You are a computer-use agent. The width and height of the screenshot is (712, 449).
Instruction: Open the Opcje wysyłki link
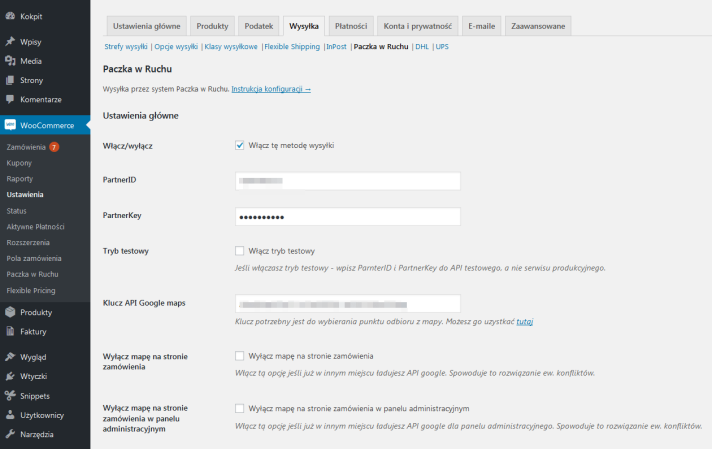pos(176,46)
